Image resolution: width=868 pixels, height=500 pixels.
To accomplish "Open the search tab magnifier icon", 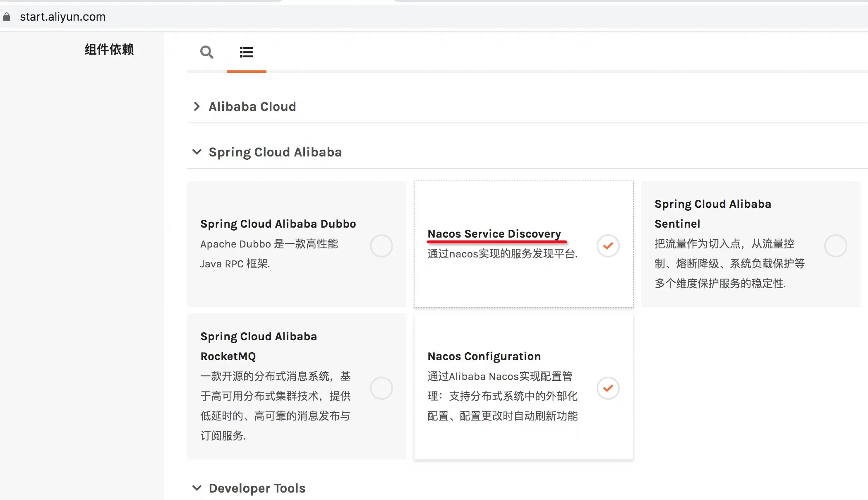I will pos(206,52).
